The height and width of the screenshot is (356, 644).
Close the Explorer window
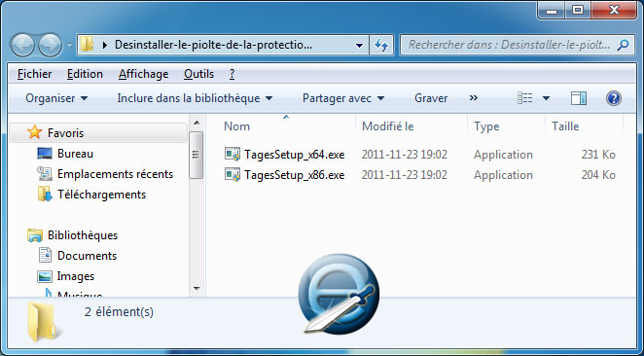click(614, 10)
